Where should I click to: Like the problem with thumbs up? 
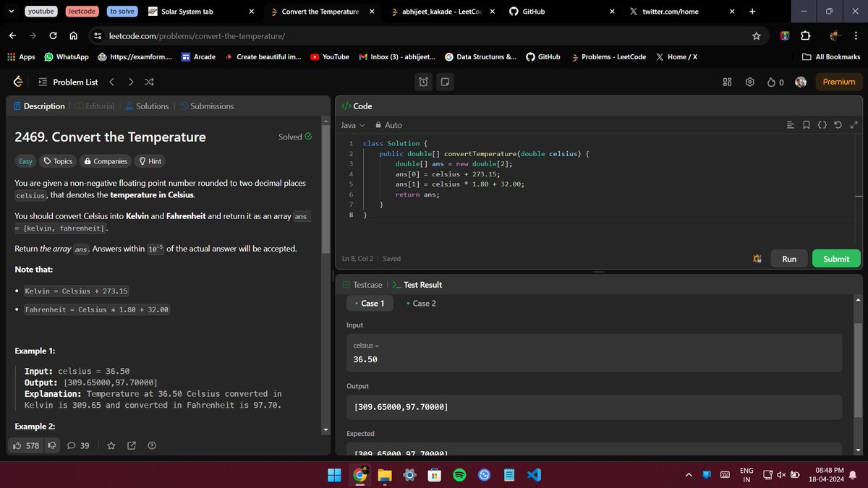pyautogui.click(x=26, y=445)
